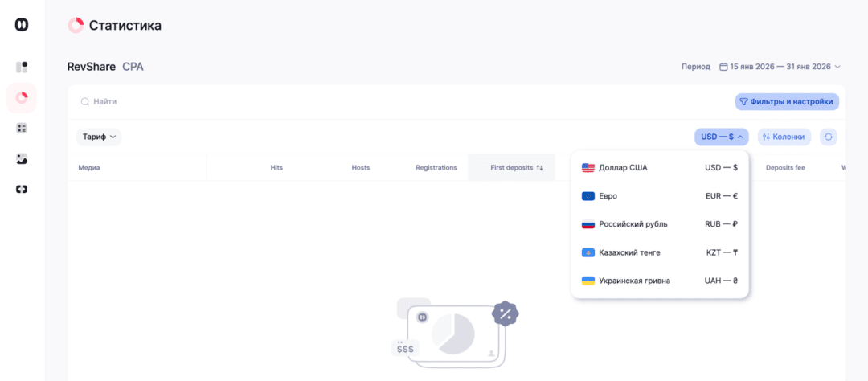Click the sort arrows on First deposits
Image resolution: width=868 pixels, height=381 pixels.
tap(540, 168)
